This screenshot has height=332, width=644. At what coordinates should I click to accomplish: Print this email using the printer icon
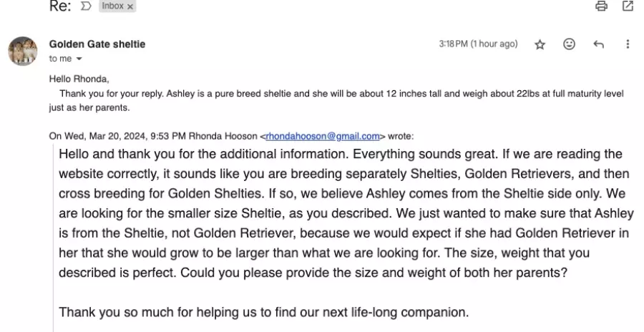601,6
